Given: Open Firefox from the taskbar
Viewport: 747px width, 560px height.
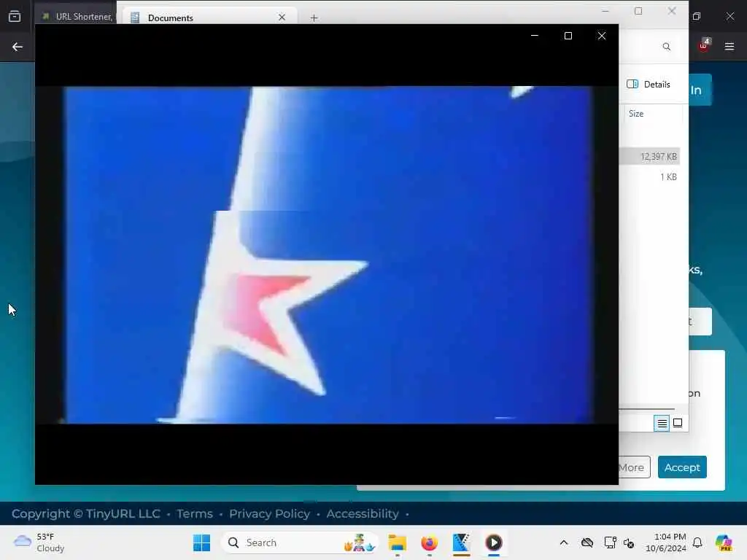Looking at the screenshot, I should tap(429, 542).
